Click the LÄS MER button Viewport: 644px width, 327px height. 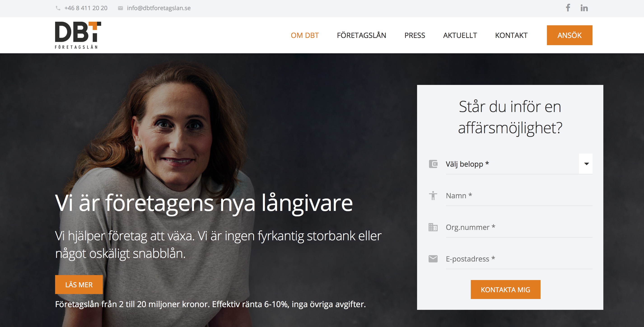79,285
